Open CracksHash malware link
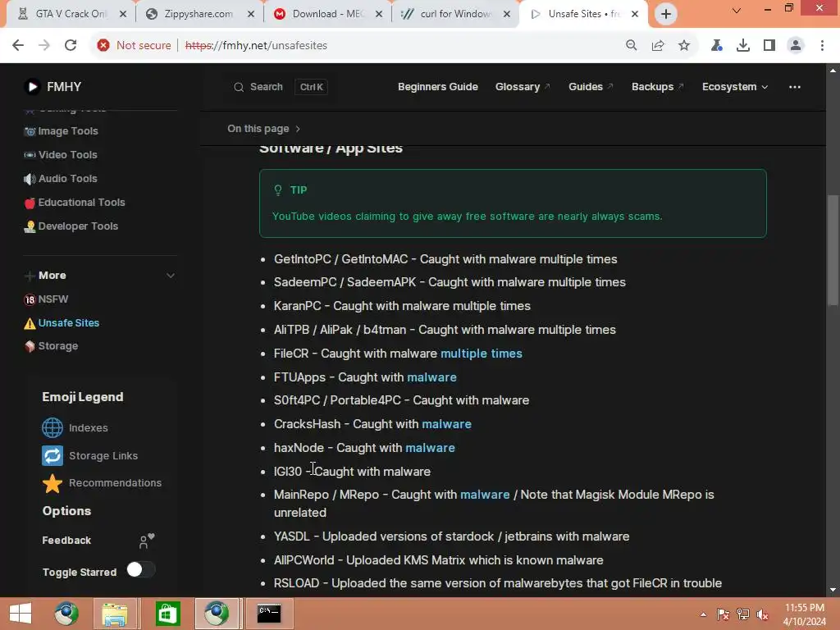 (x=446, y=424)
